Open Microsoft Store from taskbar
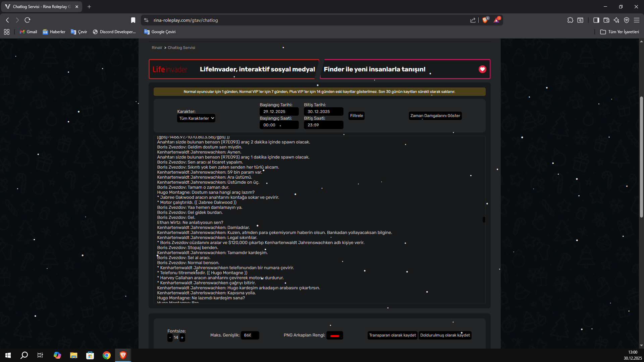Screen dimensions: 644x362 [x=90, y=355]
